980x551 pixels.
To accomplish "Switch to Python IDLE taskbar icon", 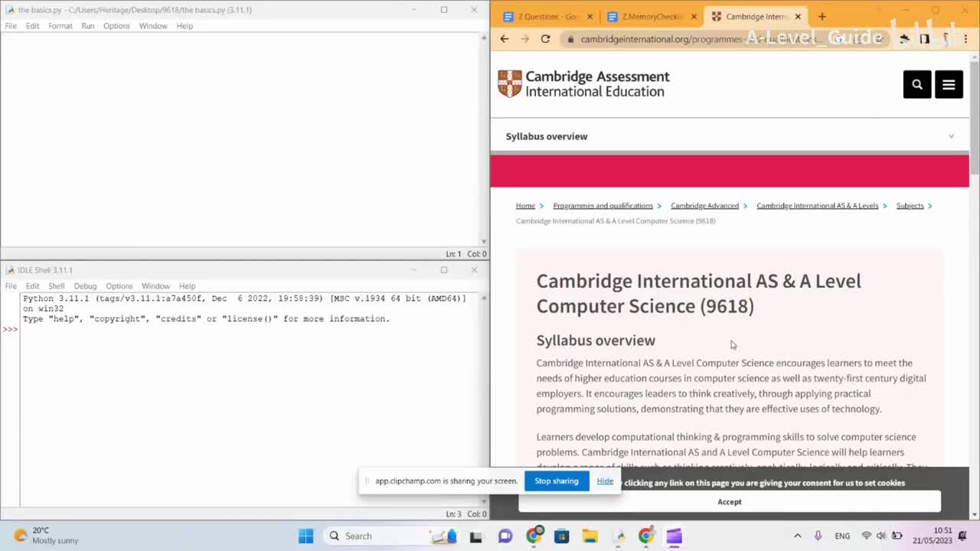I will coord(618,536).
